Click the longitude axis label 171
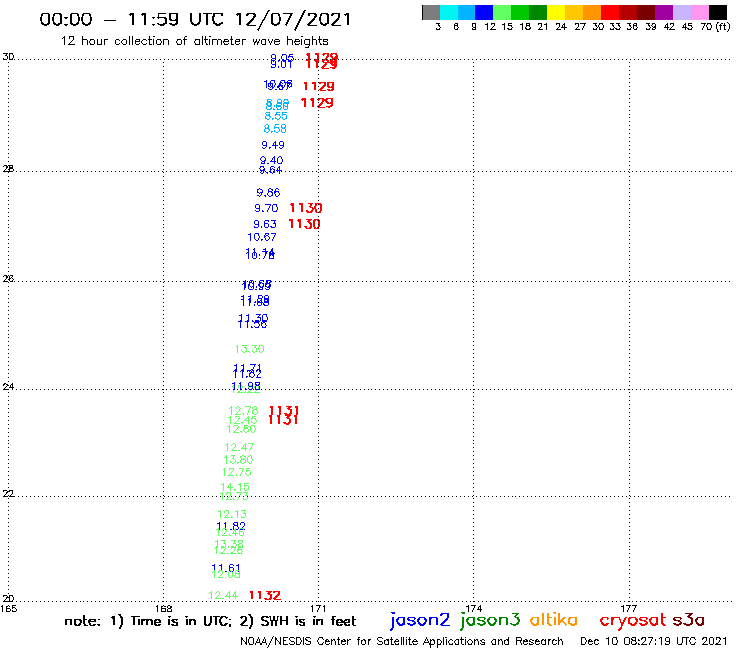This screenshot has width=740, height=650. (x=319, y=608)
